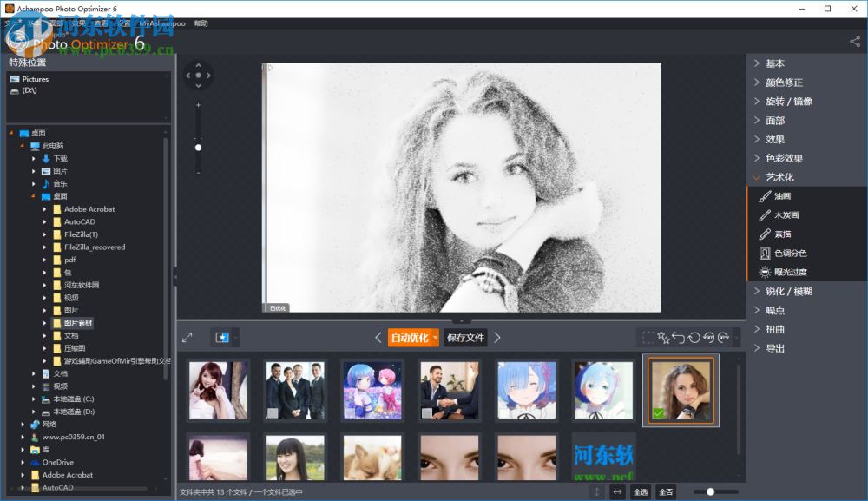Click the undo arrow icon
868x501 pixels.
point(680,336)
